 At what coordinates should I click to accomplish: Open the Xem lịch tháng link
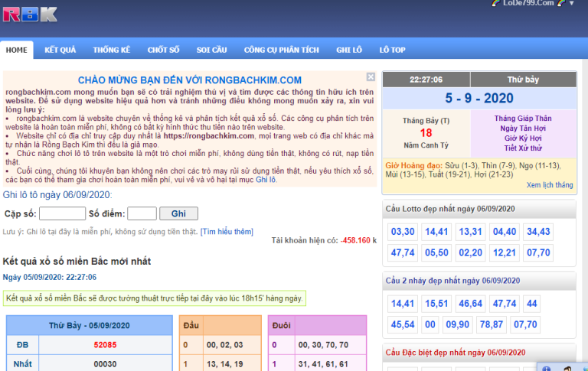550,185
